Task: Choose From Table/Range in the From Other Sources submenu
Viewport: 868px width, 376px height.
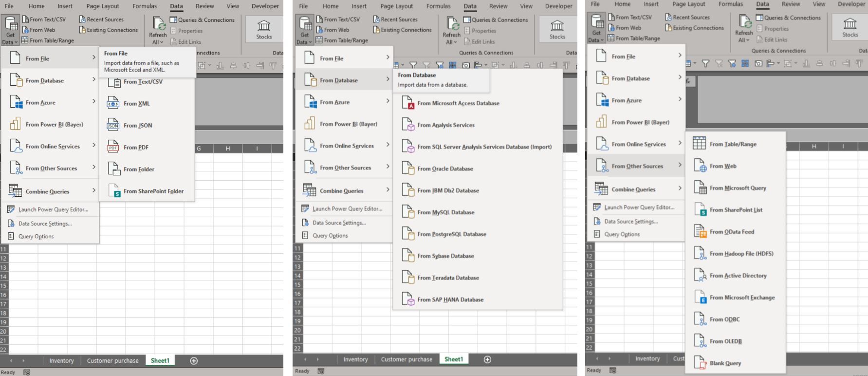Action: coord(735,144)
